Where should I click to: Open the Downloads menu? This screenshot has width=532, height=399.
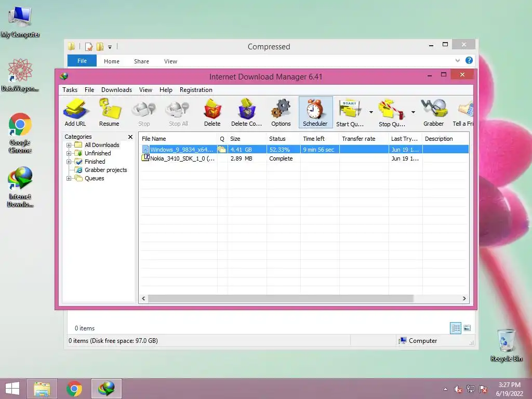[116, 90]
